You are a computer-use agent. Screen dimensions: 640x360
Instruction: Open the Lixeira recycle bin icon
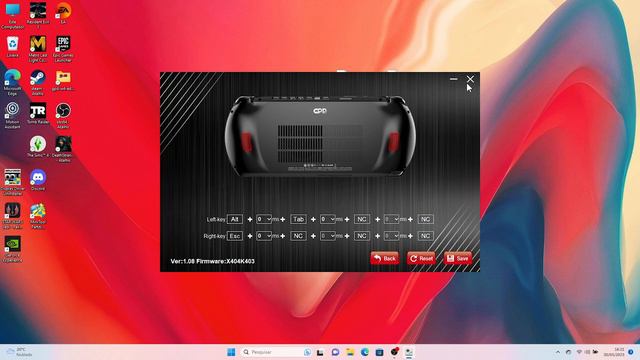12,47
